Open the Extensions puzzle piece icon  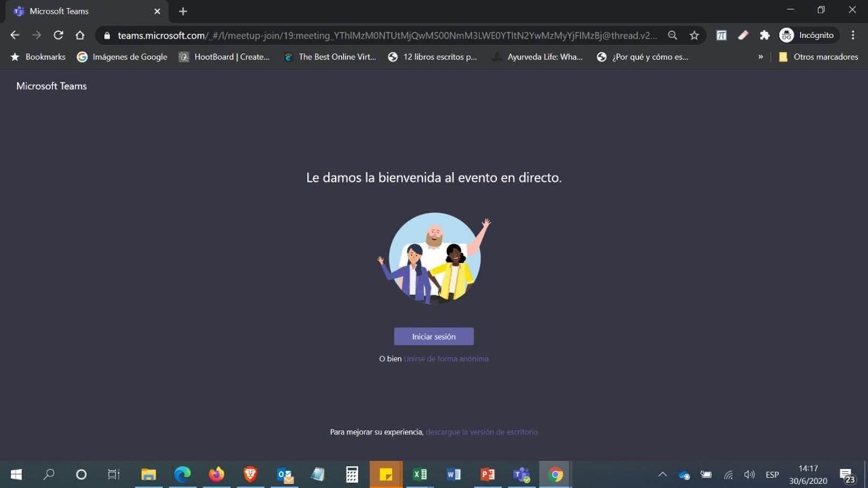tap(764, 36)
